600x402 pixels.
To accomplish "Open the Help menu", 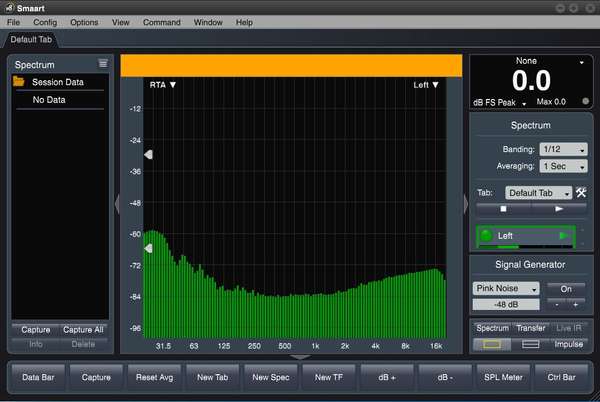I will tap(244, 22).
